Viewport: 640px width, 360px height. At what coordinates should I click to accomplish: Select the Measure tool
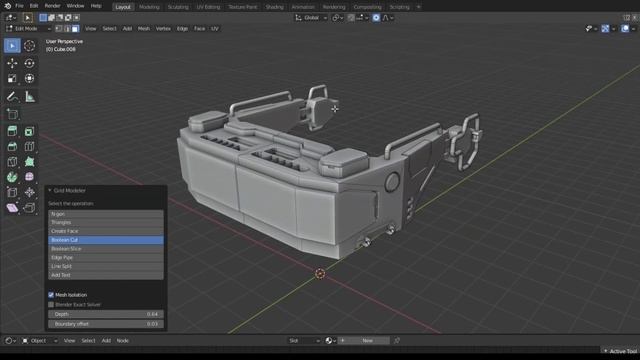point(29,97)
